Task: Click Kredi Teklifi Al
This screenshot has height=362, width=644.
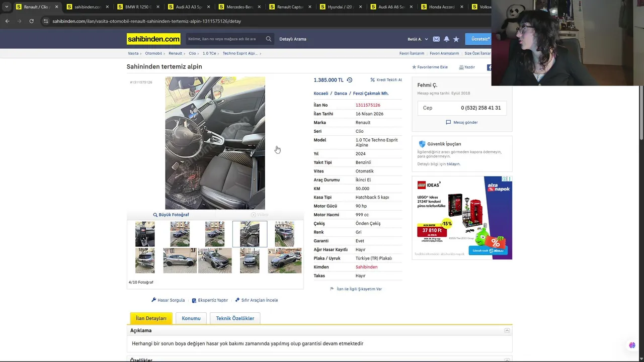Action: click(x=386, y=80)
